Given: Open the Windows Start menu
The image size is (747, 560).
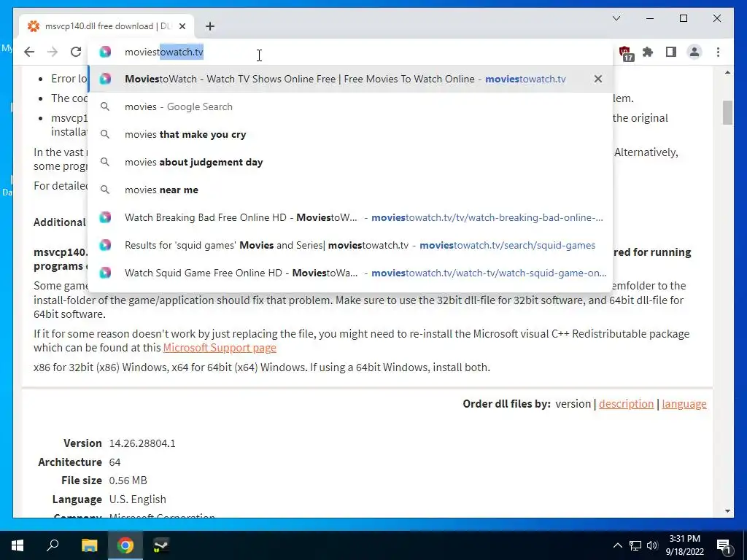Looking at the screenshot, I should click(x=18, y=545).
